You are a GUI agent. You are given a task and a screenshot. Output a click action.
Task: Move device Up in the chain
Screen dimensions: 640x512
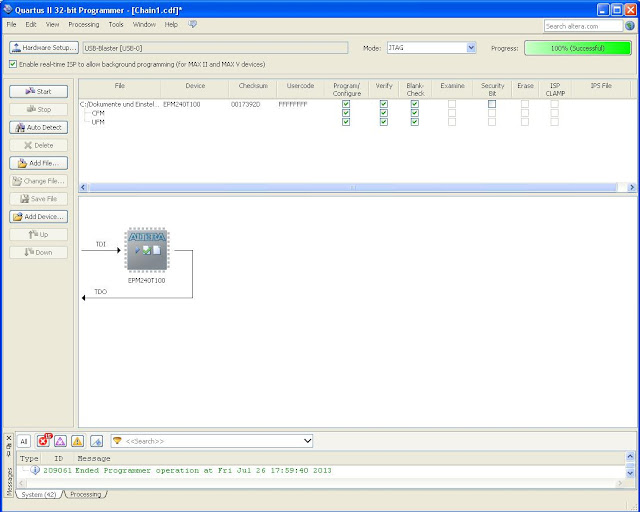click(x=38, y=234)
